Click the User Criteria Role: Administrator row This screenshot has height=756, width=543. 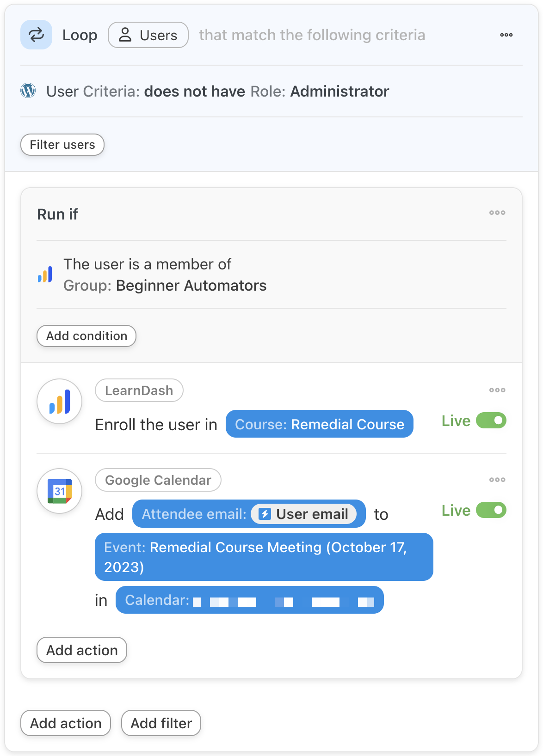click(271, 91)
